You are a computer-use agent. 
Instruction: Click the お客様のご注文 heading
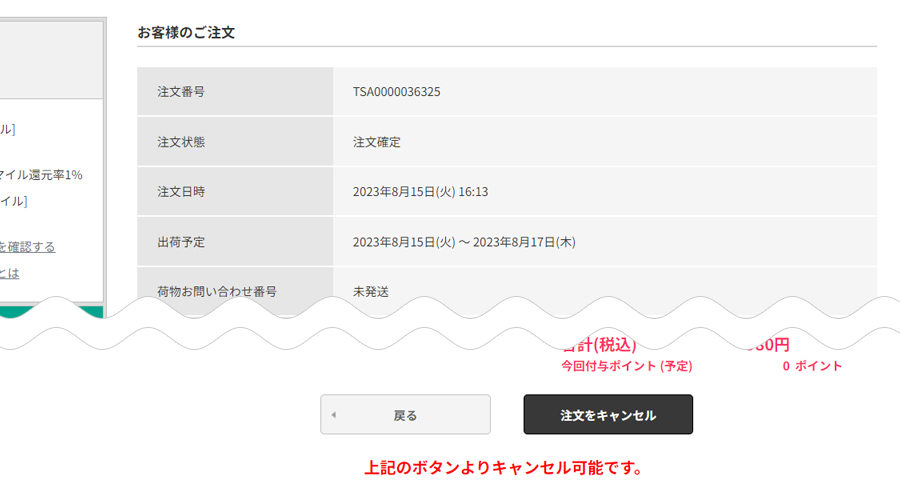(186, 33)
